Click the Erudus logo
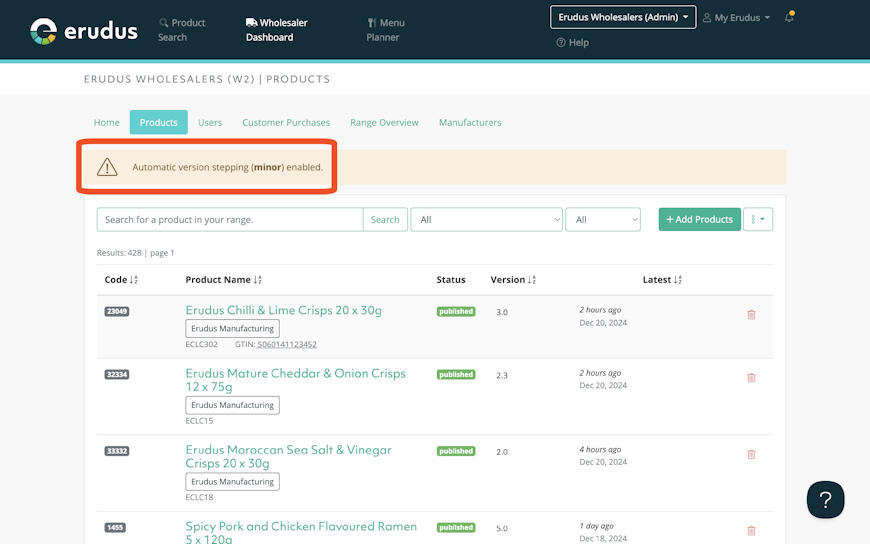 click(x=83, y=31)
